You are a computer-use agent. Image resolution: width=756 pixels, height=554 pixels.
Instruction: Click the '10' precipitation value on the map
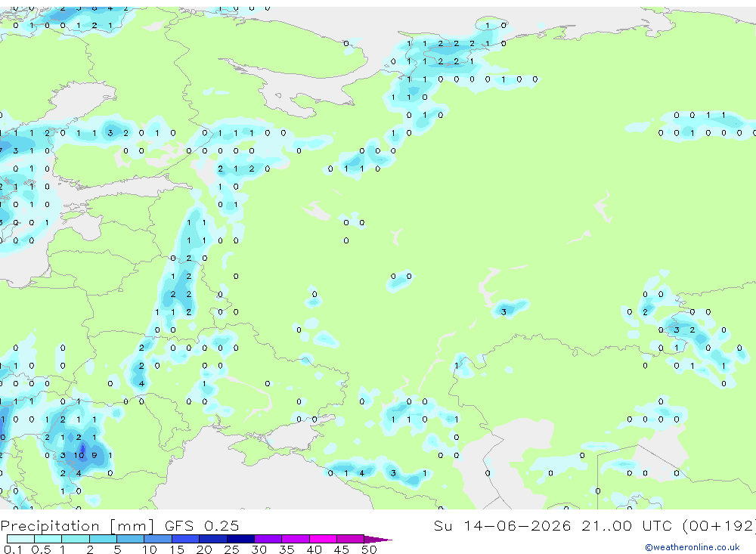click(x=79, y=455)
